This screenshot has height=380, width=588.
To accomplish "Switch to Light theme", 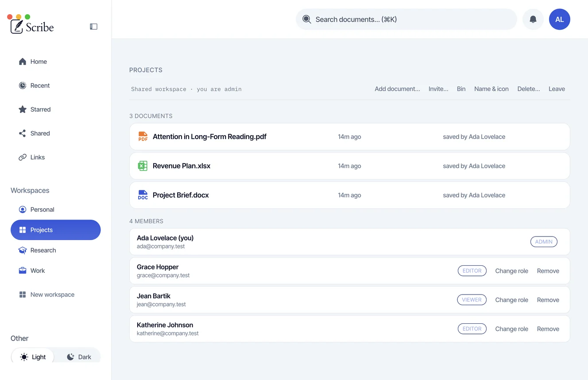I will [33, 357].
